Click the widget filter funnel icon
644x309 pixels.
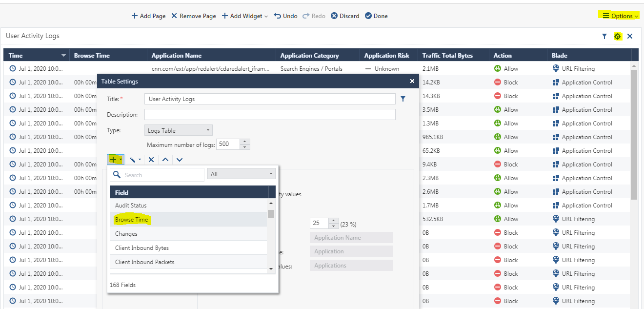[604, 36]
